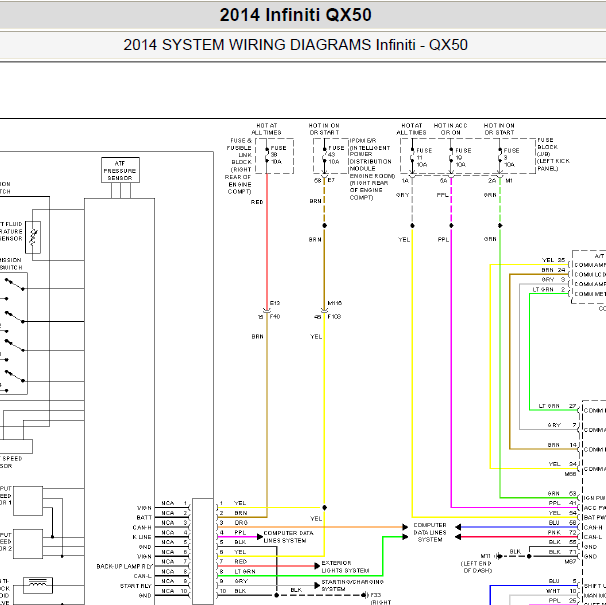This screenshot has height=605, width=606.
Task: Click 'COMPUTER DATA LINES SYSTEM' near CAN-H BLU wire
Action: point(430,532)
